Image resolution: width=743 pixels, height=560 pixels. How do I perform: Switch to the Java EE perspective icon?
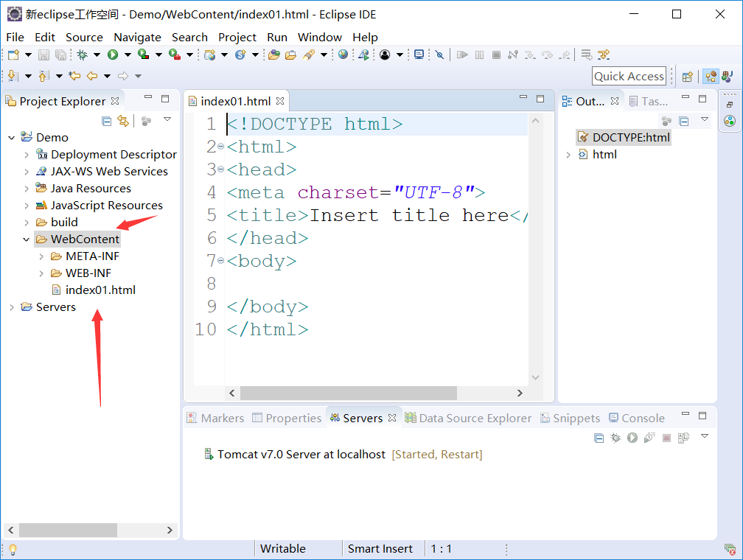711,77
